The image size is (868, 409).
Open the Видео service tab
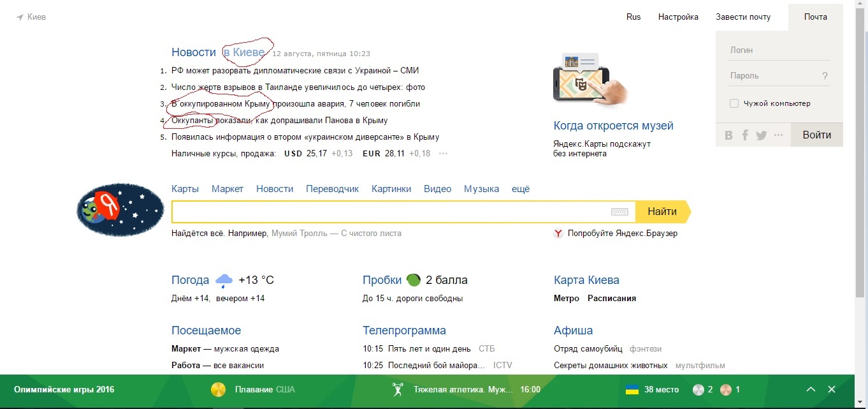click(438, 189)
